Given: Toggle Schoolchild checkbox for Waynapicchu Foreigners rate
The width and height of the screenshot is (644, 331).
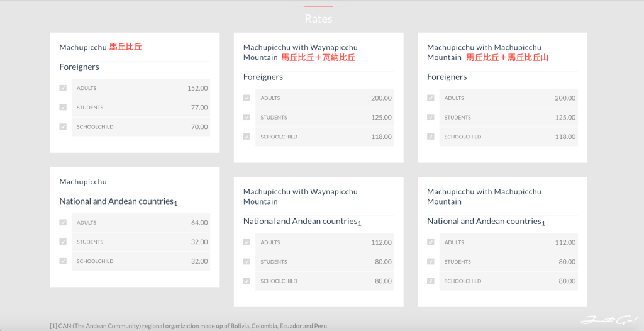Looking at the screenshot, I should [x=247, y=137].
